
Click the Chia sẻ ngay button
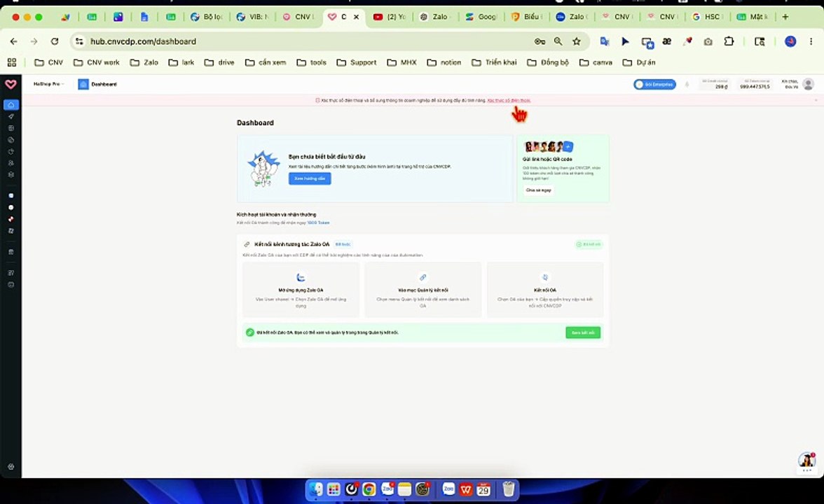(539, 190)
